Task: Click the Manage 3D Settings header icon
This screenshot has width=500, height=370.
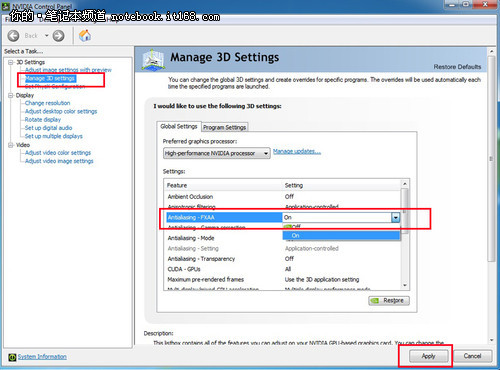Action: click(153, 59)
